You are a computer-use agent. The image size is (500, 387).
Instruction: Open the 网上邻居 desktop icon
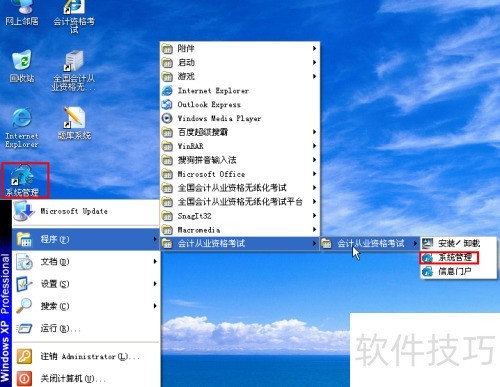tap(21, 12)
